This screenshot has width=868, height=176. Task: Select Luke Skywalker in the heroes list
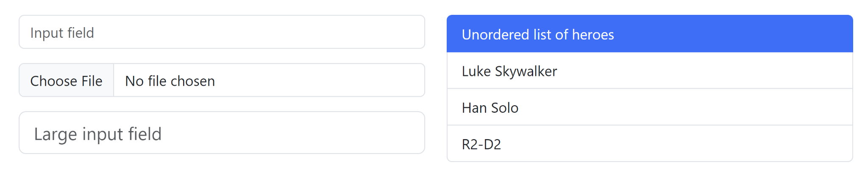click(x=650, y=71)
